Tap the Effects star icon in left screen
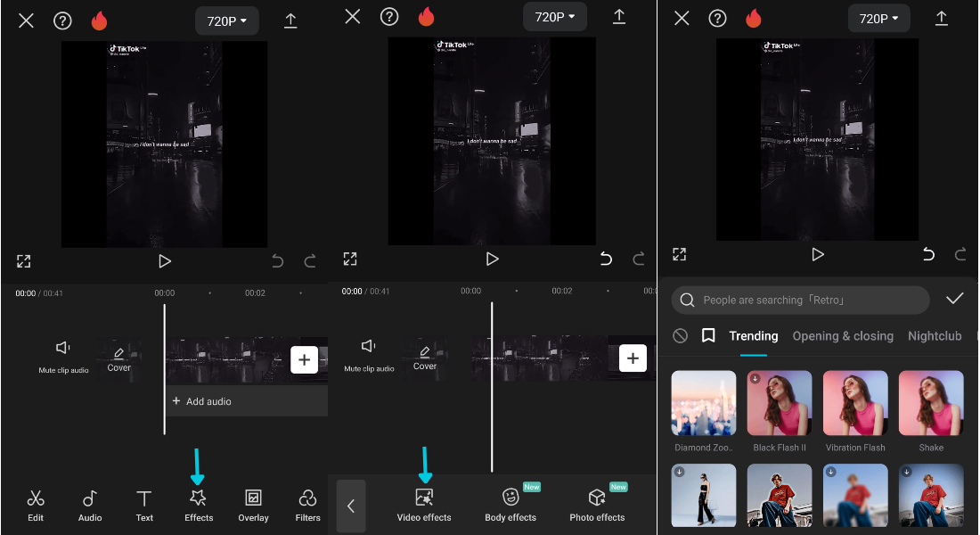This screenshot has width=980, height=535. click(x=198, y=498)
